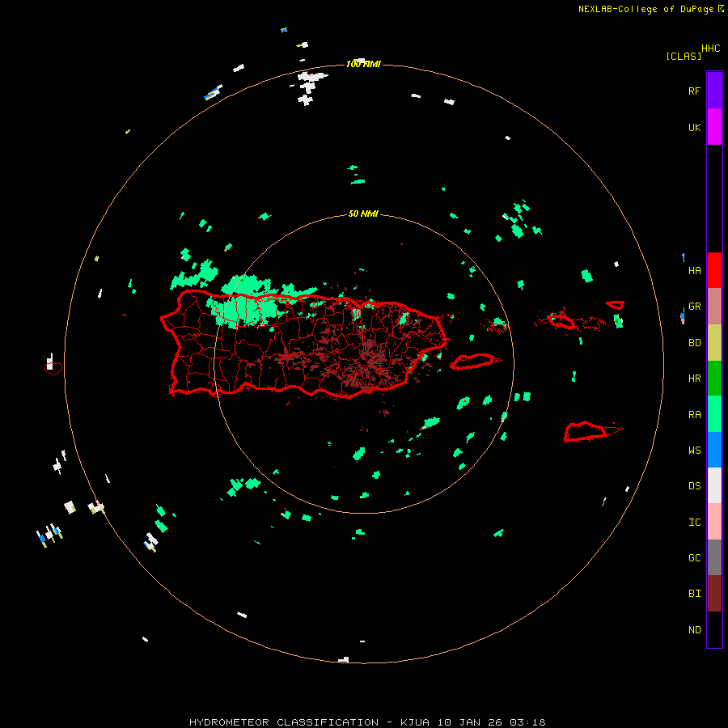Click the IC pink legend swatch

point(714,522)
